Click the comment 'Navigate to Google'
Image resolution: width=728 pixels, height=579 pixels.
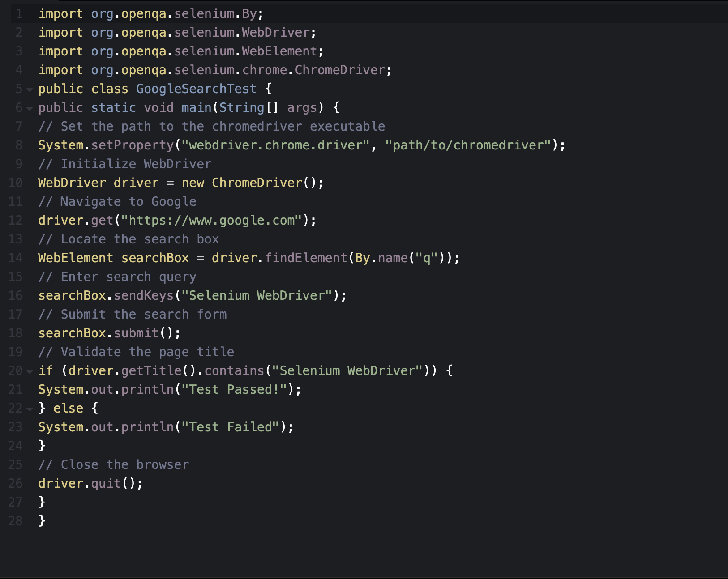[x=128, y=202]
